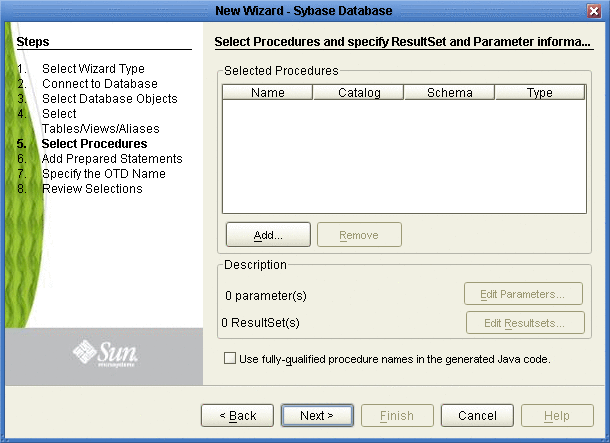
Task: Click step 'Connect to Database'
Action: (x=100, y=84)
